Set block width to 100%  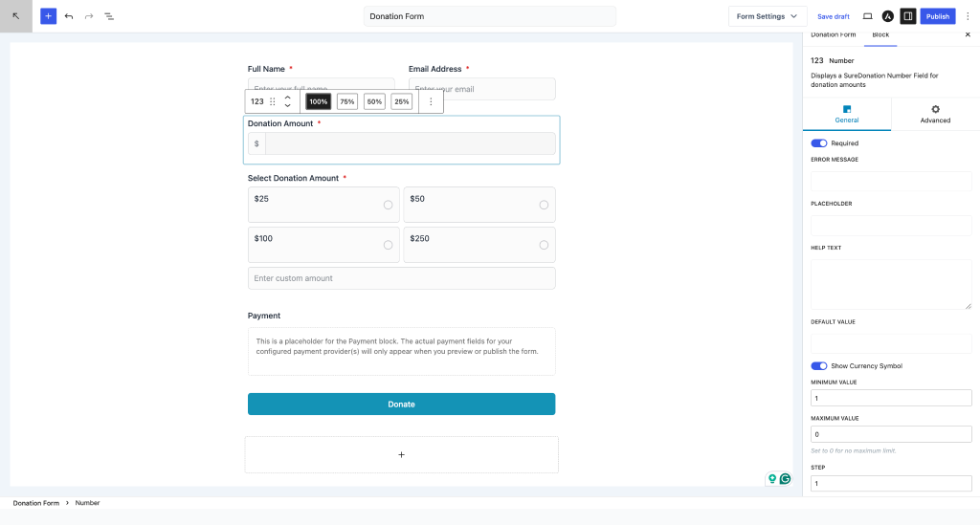318,101
